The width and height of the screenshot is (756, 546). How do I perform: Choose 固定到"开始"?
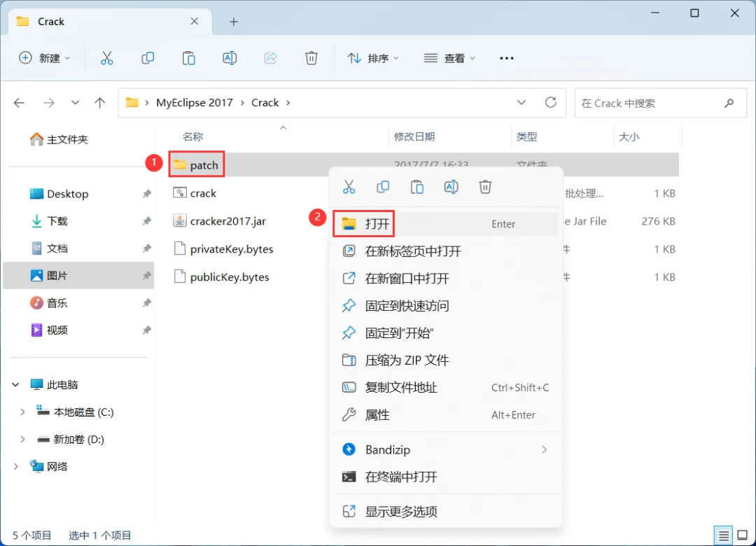click(x=445, y=332)
